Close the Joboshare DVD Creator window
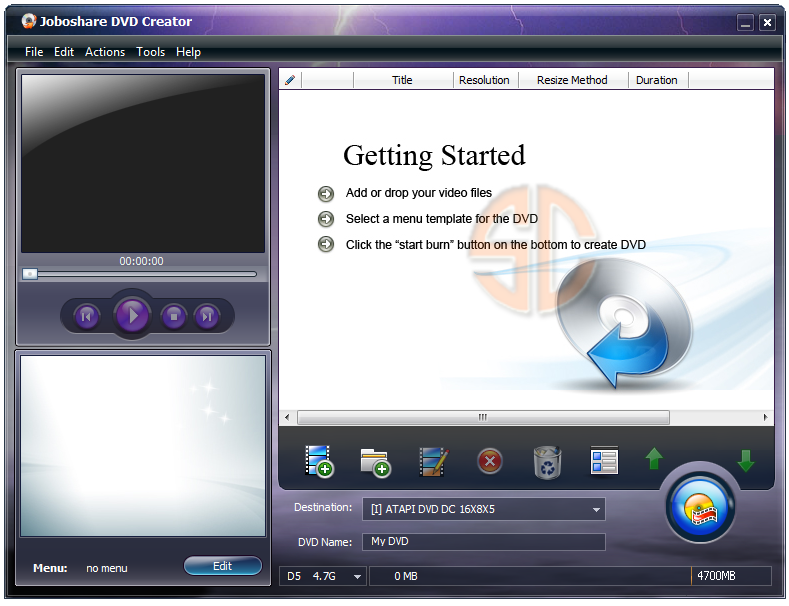Screen dimensions: 789x606 (x=767, y=23)
